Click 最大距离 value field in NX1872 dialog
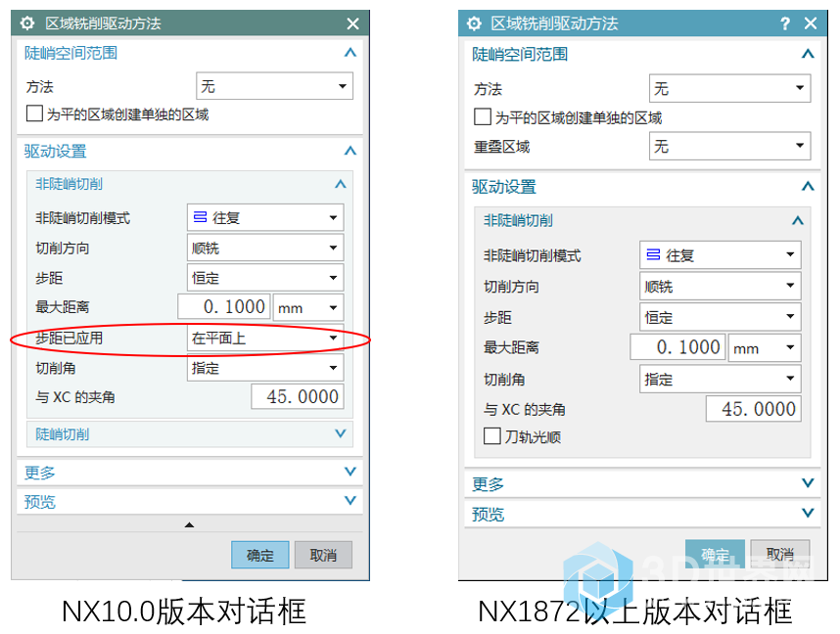The height and width of the screenshot is (634, 840). click(x=677, y=347)
